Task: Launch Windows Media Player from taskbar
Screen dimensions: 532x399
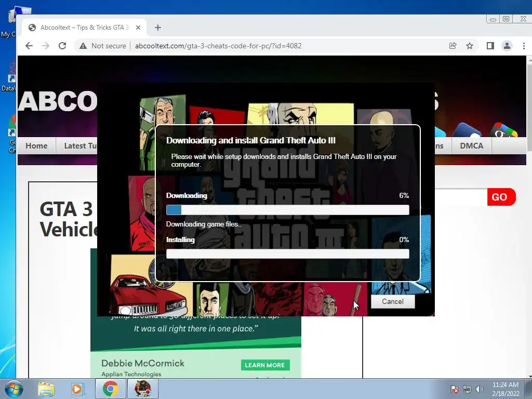Action: pos(77,389)
